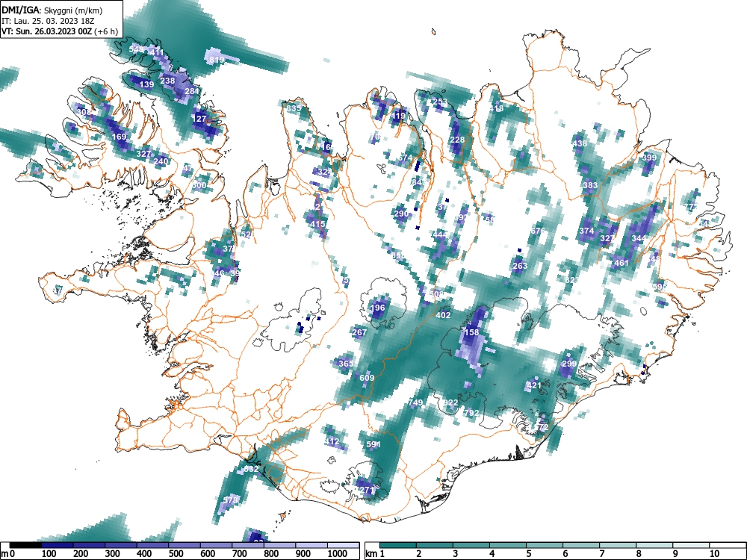Select the 676 visibility label
Viewport: 747px width, 560px height.
pos(537,231)
